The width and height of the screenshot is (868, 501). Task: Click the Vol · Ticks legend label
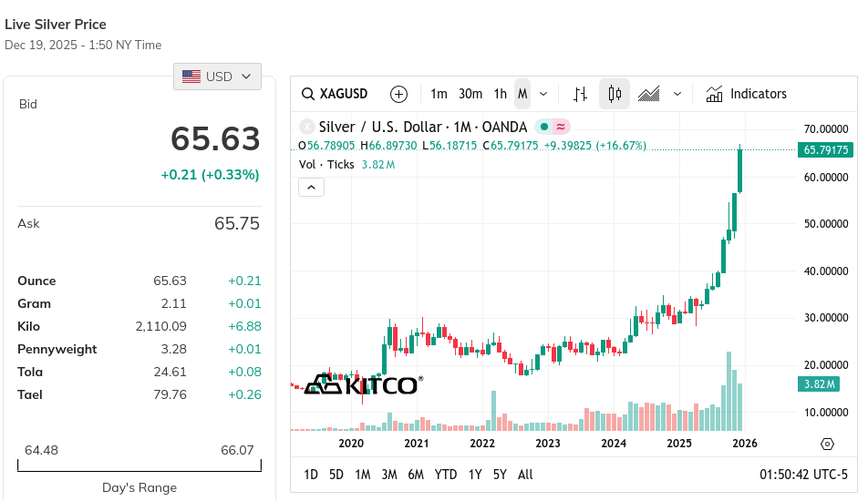(326, 165)
